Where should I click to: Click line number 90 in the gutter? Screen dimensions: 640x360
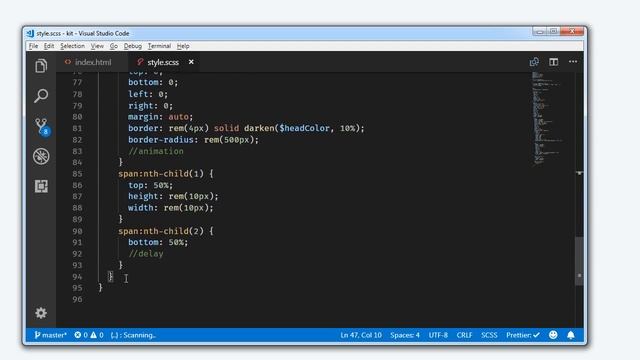(77, 231)
